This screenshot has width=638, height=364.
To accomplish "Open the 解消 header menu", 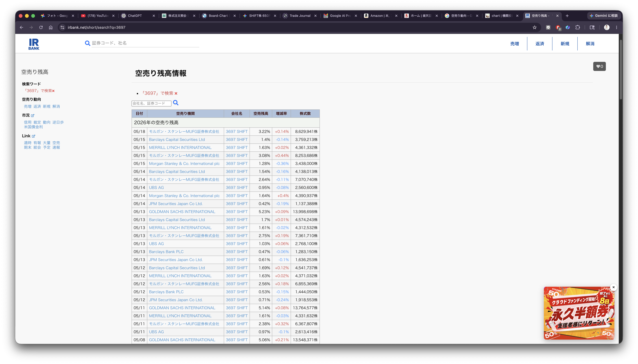I will [590, 44].
